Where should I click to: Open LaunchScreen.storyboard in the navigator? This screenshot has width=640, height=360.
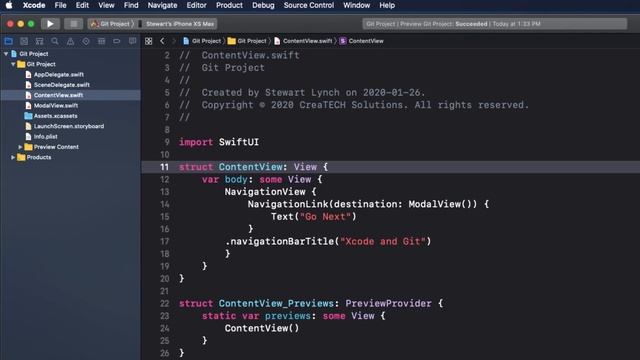[64, 126]
